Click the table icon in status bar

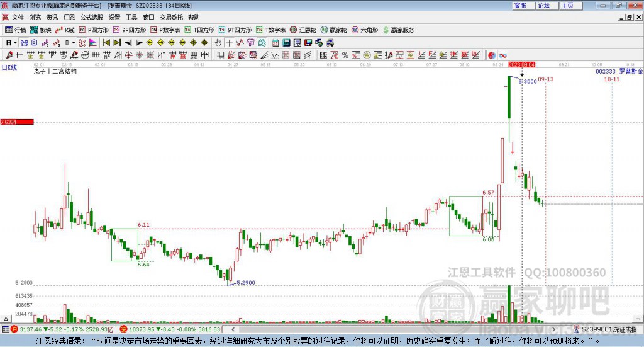coord(5,329)
